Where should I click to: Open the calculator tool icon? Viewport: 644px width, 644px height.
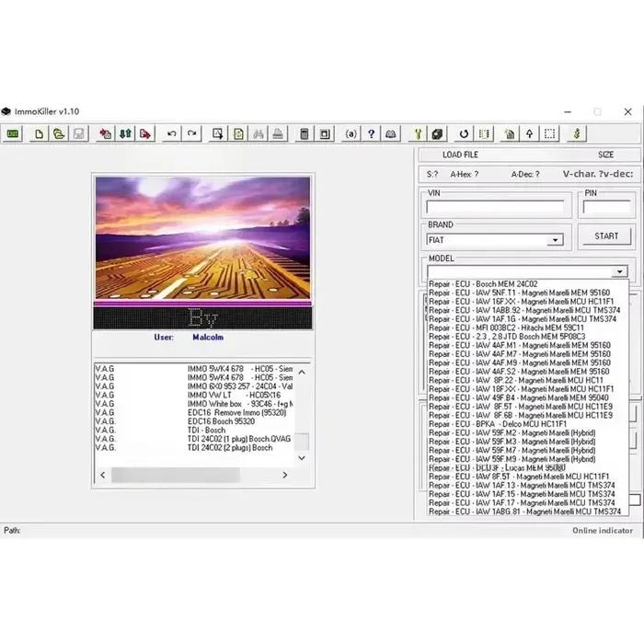point(305,134)
